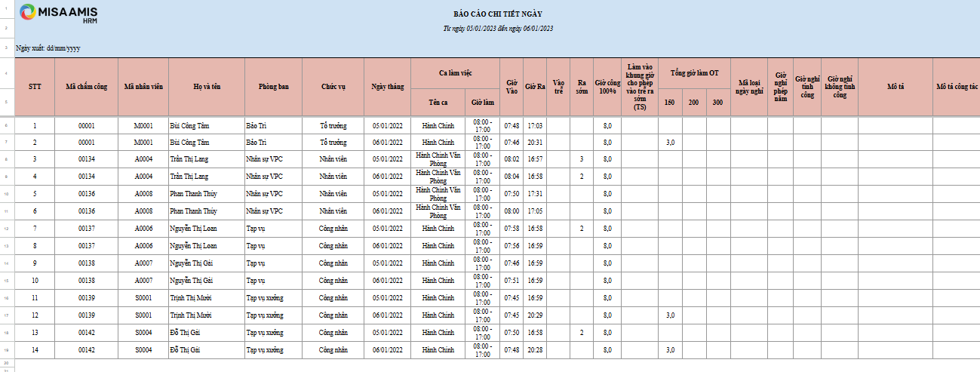Image resolution: width=980 pixels, height=372 pixels.
Task: Click the MISA AMIS HRM logo
Action: click(x=59, y=13)
